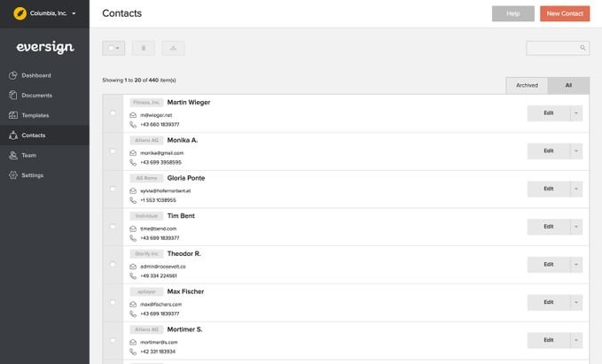602x364 pixels.
Task: Open the Columbia, Inc. account dropdown
Action: point(44,13)
